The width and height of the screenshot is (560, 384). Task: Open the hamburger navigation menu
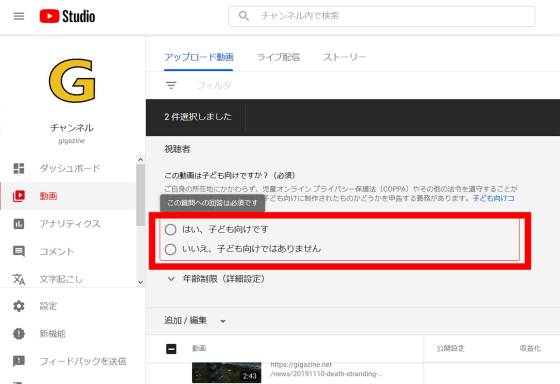(19, 16)
